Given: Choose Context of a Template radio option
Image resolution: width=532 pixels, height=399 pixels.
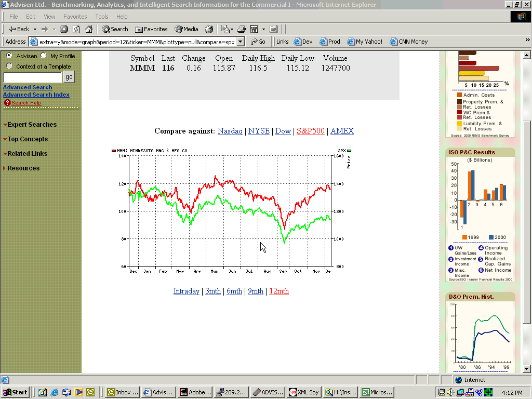Looking at the screenshot, I should (x=9, y=66).
